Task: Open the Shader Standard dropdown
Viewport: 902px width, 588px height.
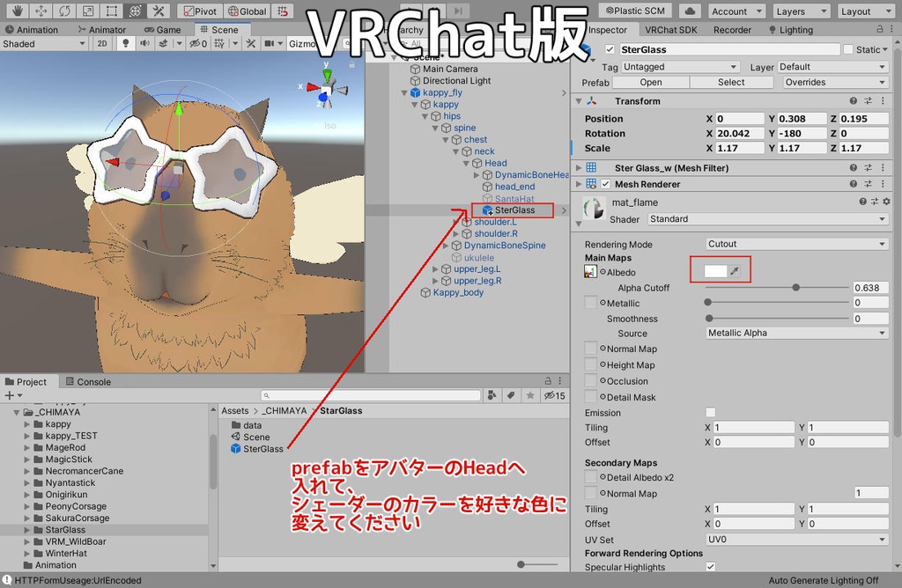Action: (x=768, y=219)
